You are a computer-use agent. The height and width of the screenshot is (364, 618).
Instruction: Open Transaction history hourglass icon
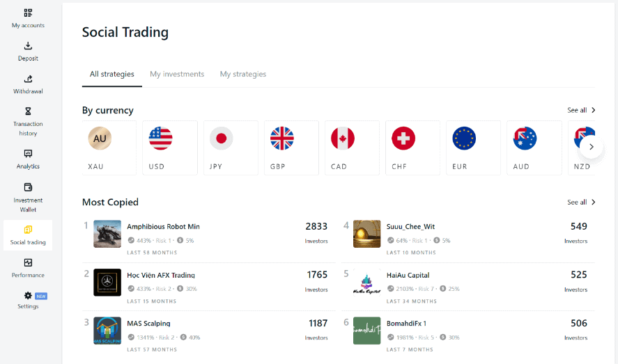[x=28, y=111]
